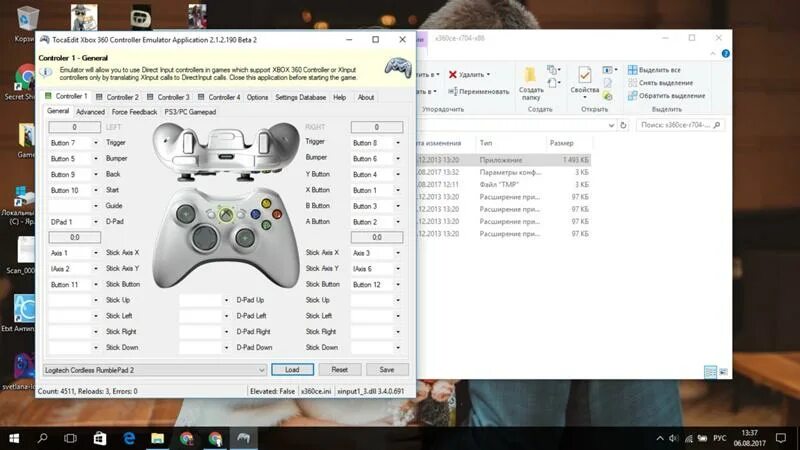Click the x360ce.ini status bar entry
The image size is (800, 450).
point(316,391)
